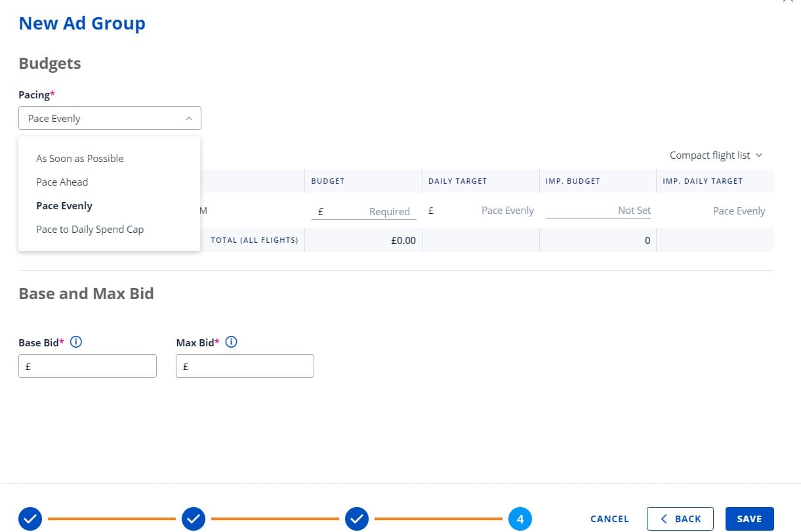The height and width of the screenshot is (532, 801).
Task: Select Pace Ahead from the pacing list
Action: pyautogui.click(x=62, y=182)
